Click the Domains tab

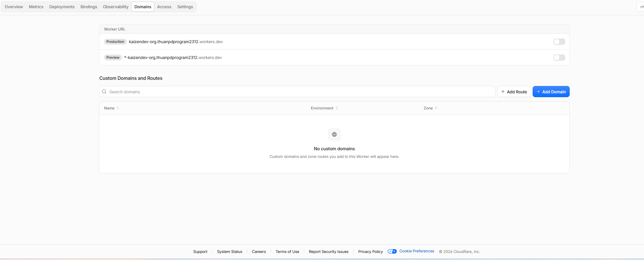143,7
